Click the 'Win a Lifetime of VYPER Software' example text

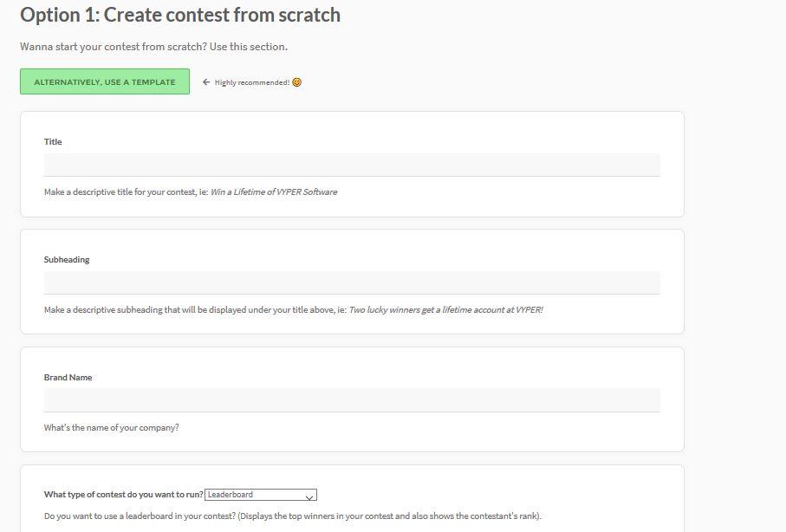(274, 191)
